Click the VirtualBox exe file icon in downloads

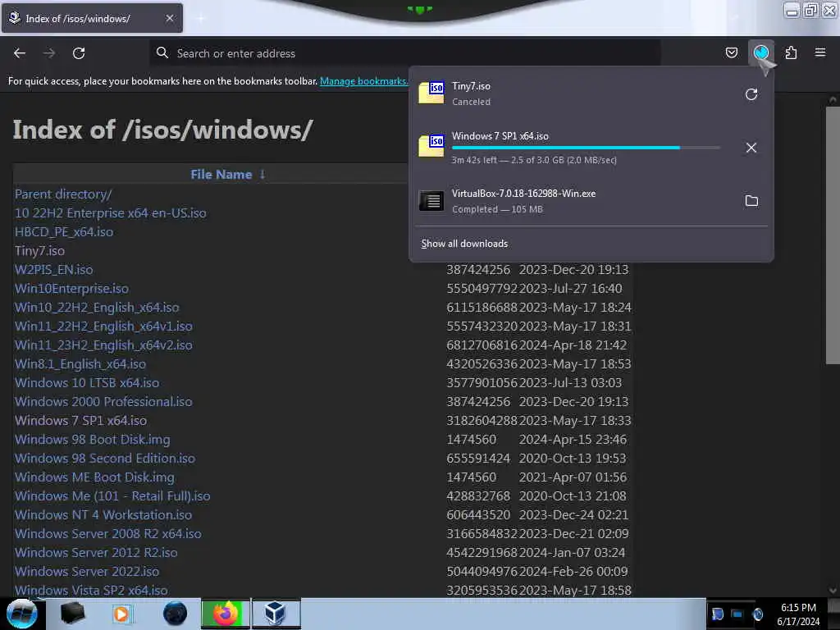click(431, 201)
